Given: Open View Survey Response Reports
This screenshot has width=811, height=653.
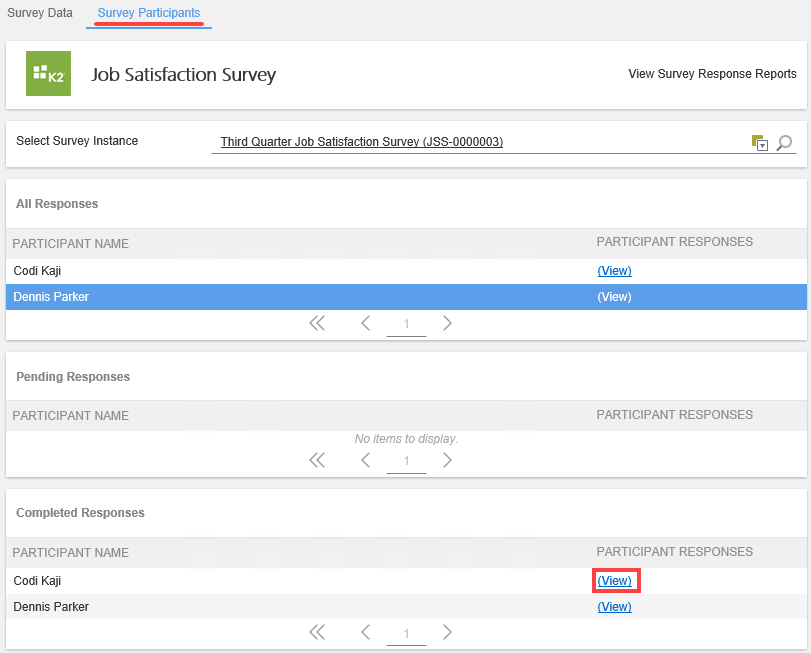Looking at the screenshot, I should (712, 74).
